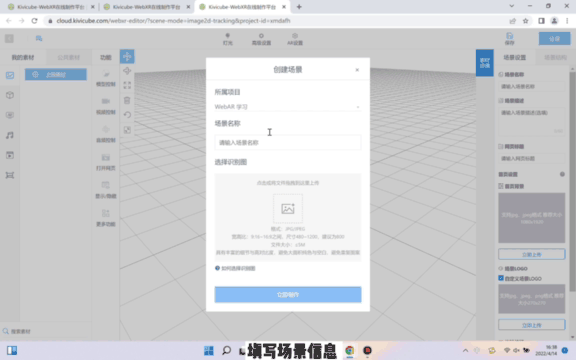Click the 搜索素材 search field

tap(46, 331)
